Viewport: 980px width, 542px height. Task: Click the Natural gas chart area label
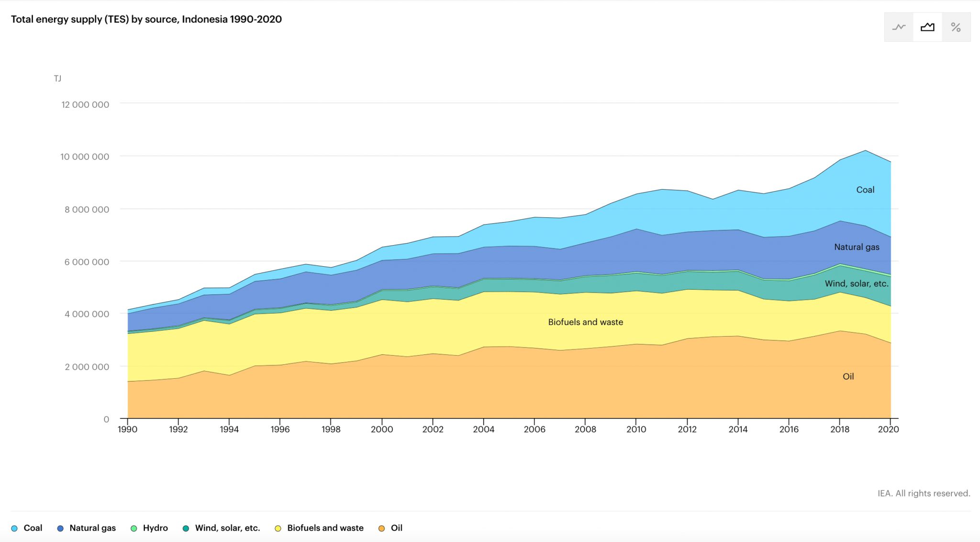point(856,247)
